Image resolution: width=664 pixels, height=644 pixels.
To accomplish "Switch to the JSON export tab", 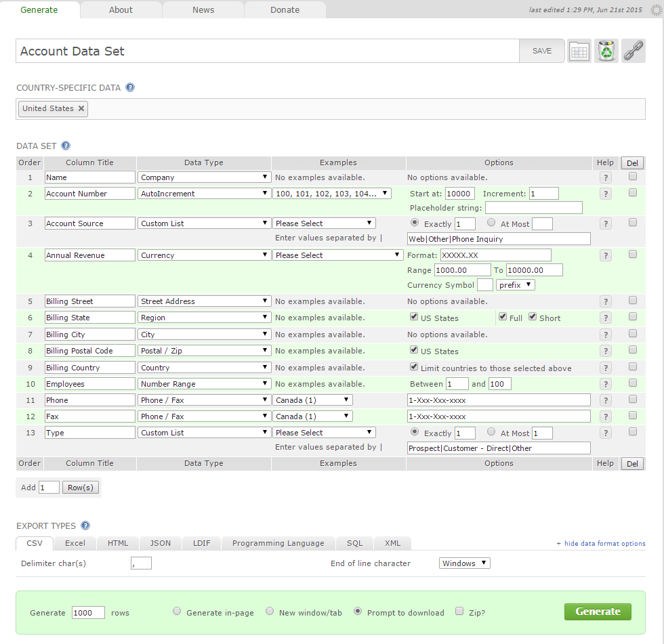I will coord(161,543).
